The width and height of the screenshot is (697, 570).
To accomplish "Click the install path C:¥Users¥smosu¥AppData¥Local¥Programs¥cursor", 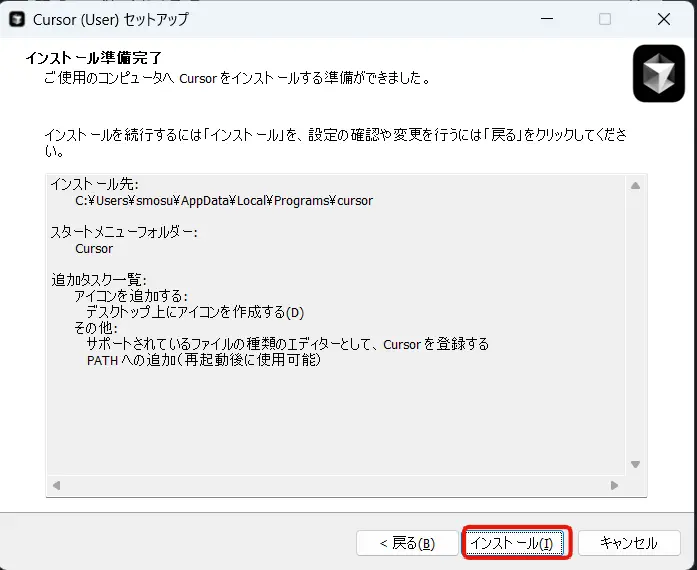I will (224, 201).
